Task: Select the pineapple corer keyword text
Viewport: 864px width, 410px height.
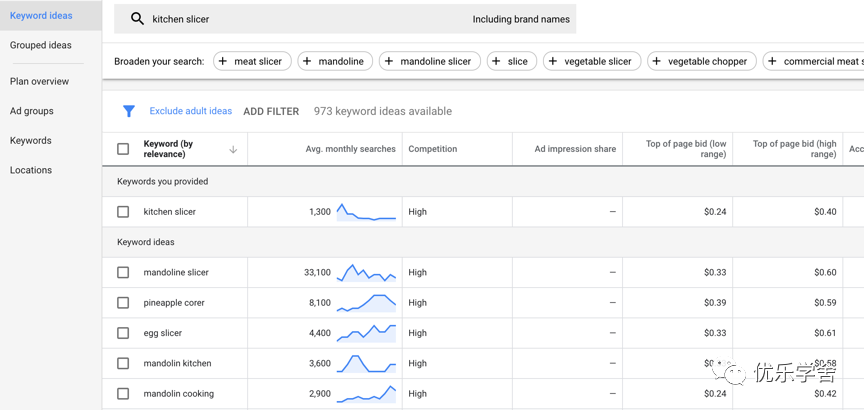Action: pyautogui.click(x=174, y=303)
